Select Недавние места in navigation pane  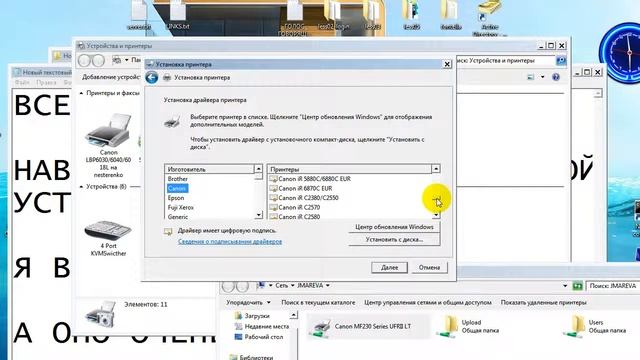(x=262, y=327)
